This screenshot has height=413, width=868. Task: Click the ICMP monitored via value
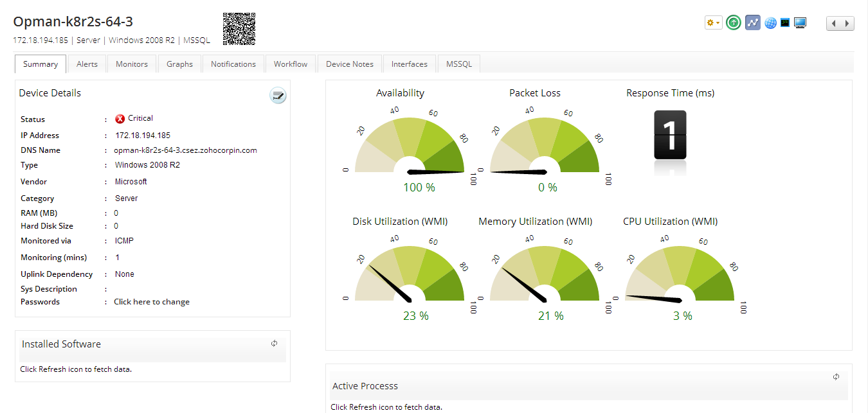(125, 241)
